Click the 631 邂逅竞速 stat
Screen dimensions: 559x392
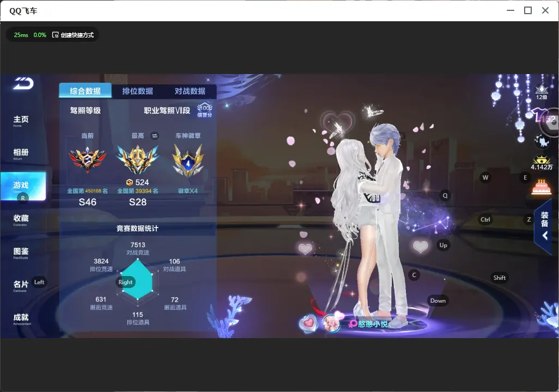click(101, 303)
